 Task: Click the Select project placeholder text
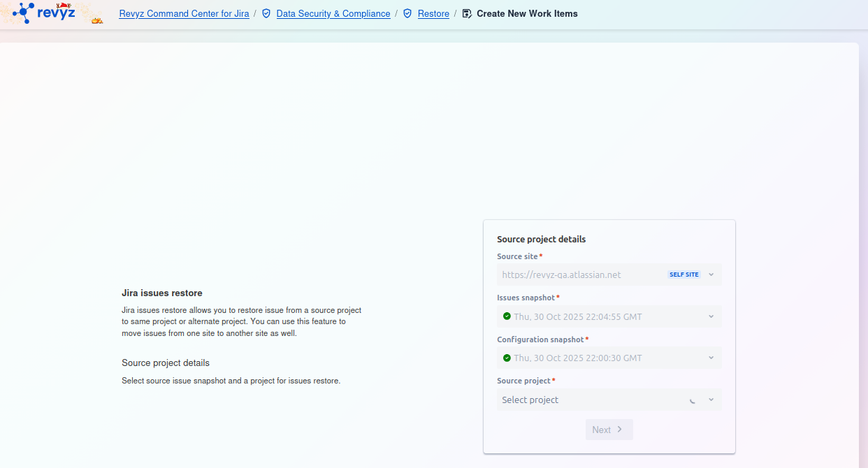click(530, 400)
